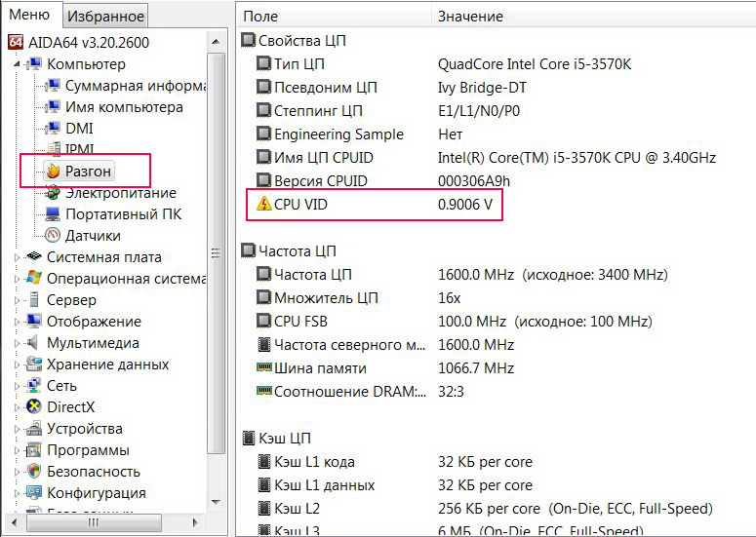Viewport: 756px width, 537px height.
Task: Click the DirectX logo icon
Action: point(34,407)
